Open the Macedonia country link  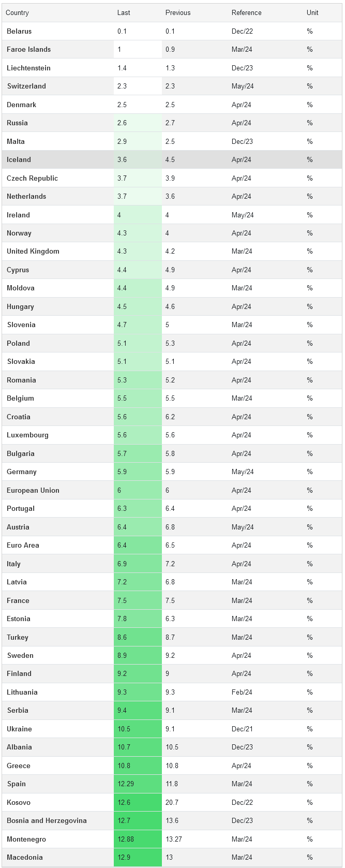25,858
